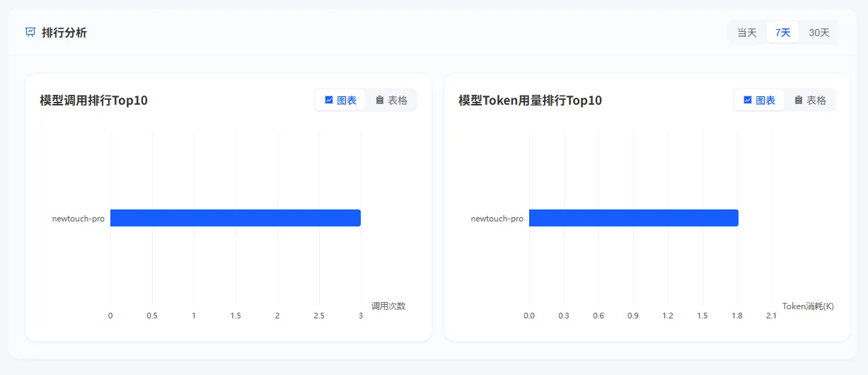The height and width of the screenshot is (375, 868).
Task: Click newtouch-pro label in Token usage chart
Action: coord(497,219)
